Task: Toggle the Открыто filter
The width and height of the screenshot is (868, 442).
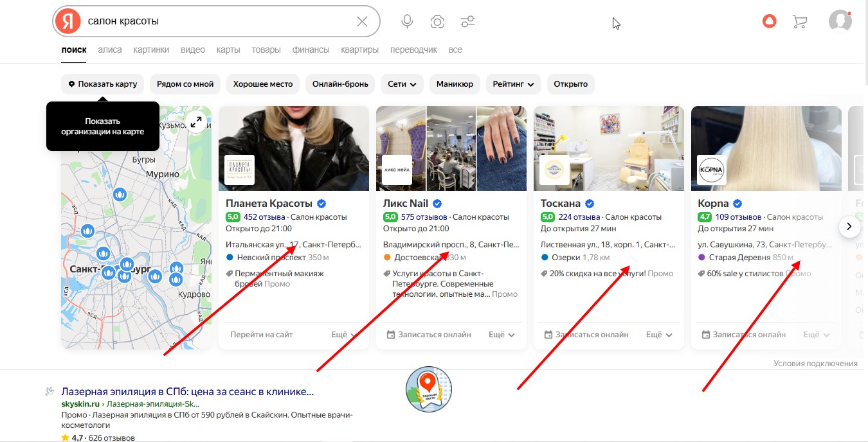Action: coord(570,84)
